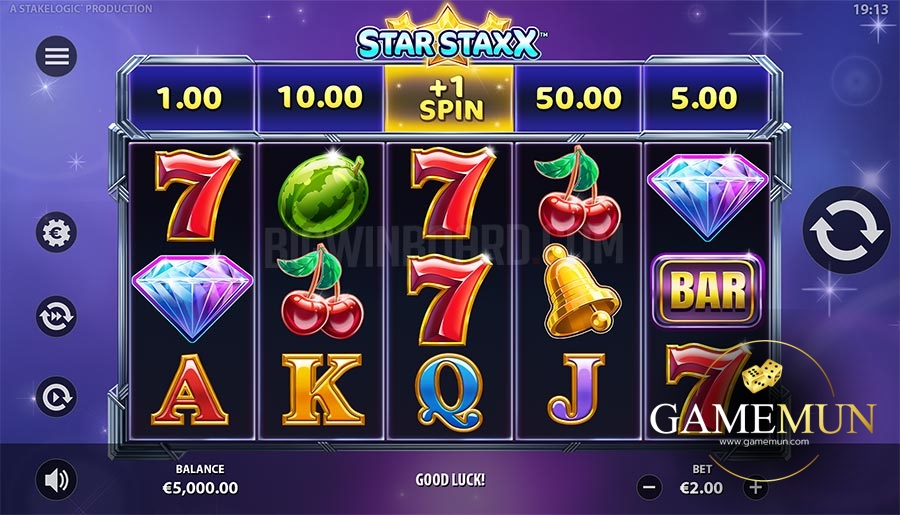Click the €5,000.00 balance display
The height and width of the screenshot is (515, 900).
[200, 488]
